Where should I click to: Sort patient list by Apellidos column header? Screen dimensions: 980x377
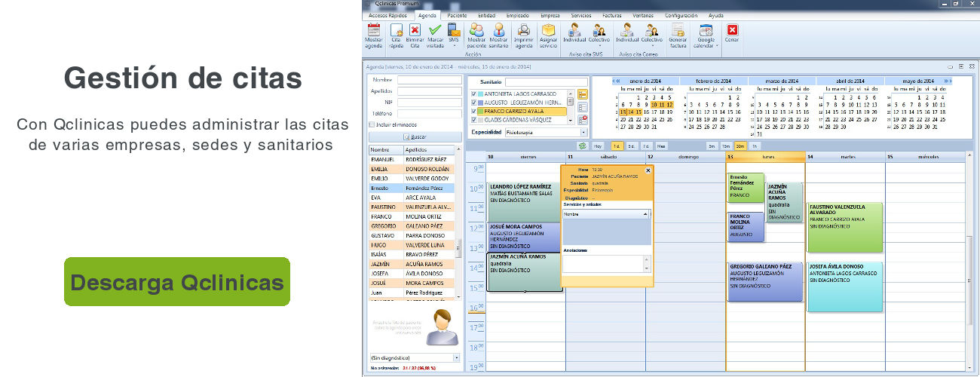click(430, 150)
